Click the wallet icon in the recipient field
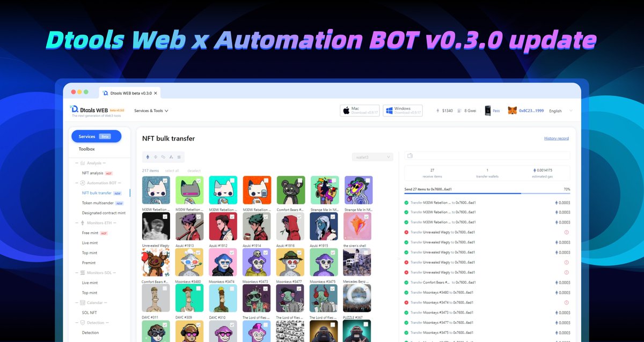644x342 pixels. click(x=410, y=156)
